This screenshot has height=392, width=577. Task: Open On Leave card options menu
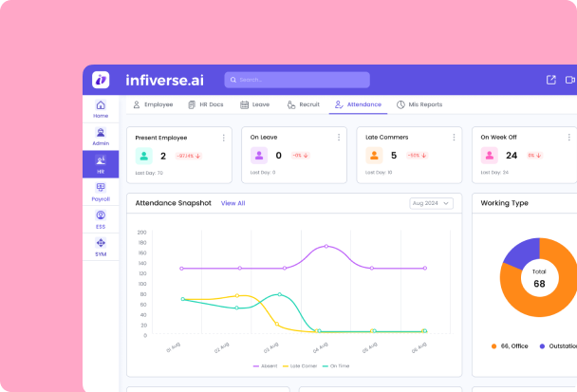pos(339,138)
